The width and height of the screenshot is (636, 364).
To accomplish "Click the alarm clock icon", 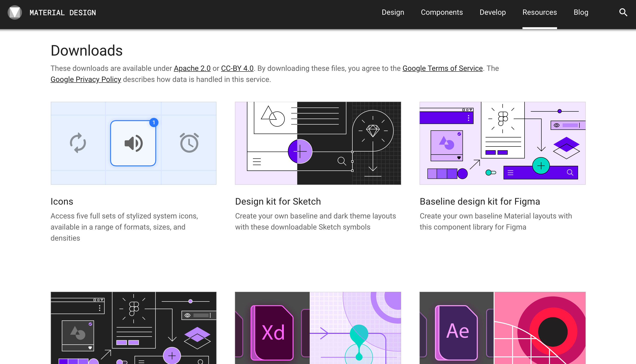I will tap(189, 143).
